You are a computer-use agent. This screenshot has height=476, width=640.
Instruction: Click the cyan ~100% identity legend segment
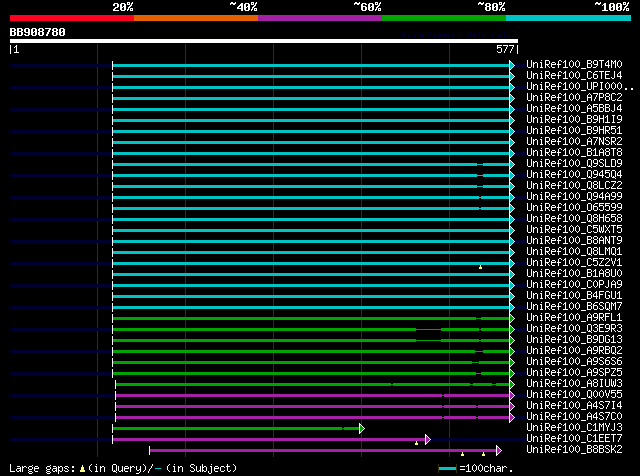click(569, 18)
